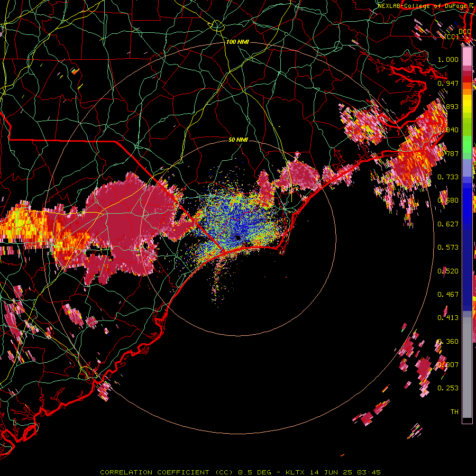Click the TH label at the scale bottom
The height and width of the screenshot is (476, 476).
454,412
